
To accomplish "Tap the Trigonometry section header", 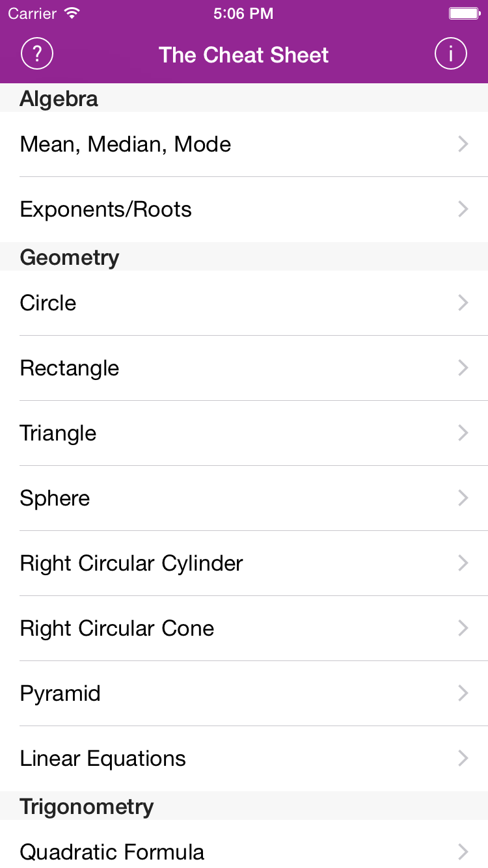I will coord(87,807).
